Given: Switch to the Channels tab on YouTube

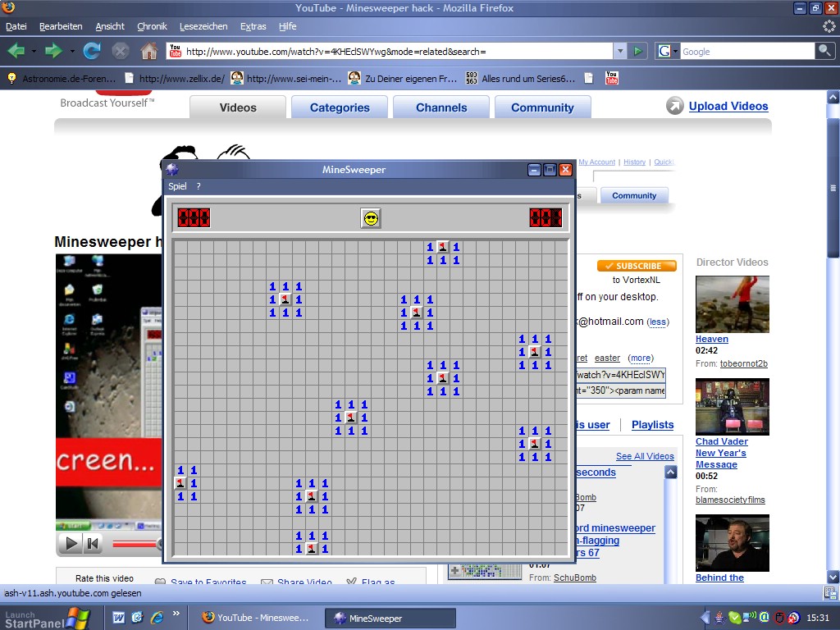Looking at the screenshot, I should 441,107.
